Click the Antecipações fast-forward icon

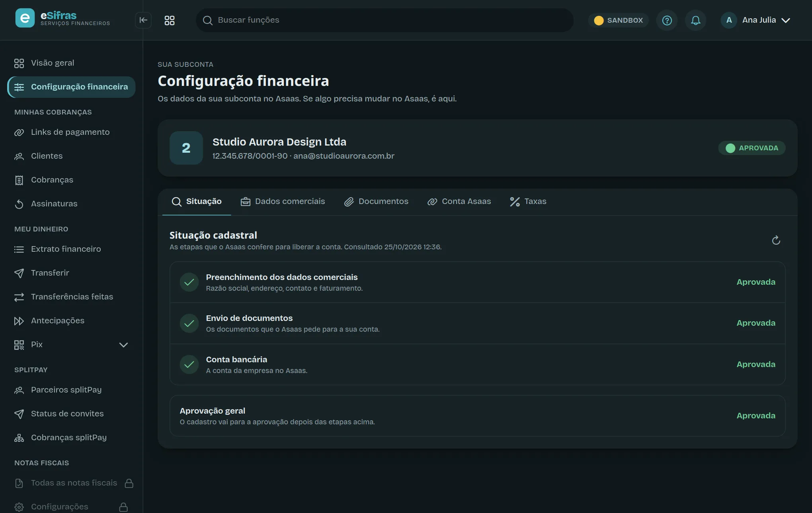point(19,321)
